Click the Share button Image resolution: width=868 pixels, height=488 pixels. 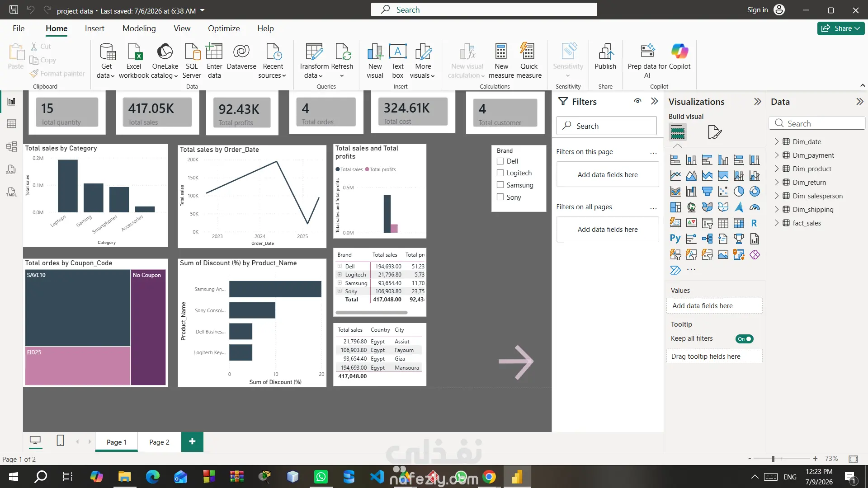(841, 28)
